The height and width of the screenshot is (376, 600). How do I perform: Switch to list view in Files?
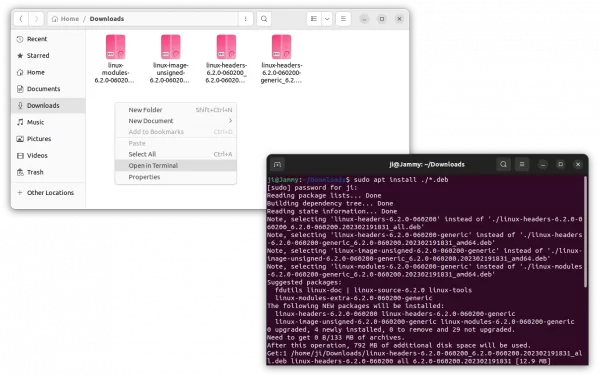point(314,19)
